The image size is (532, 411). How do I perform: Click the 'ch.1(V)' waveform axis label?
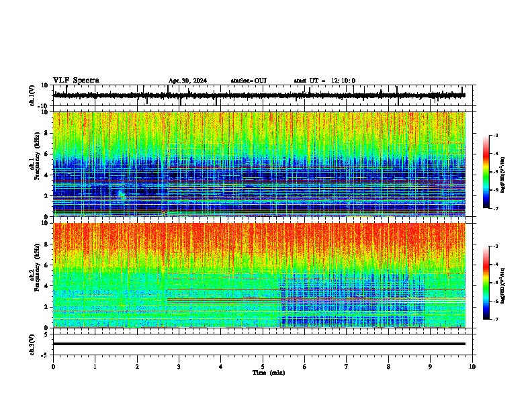(32, 95)
